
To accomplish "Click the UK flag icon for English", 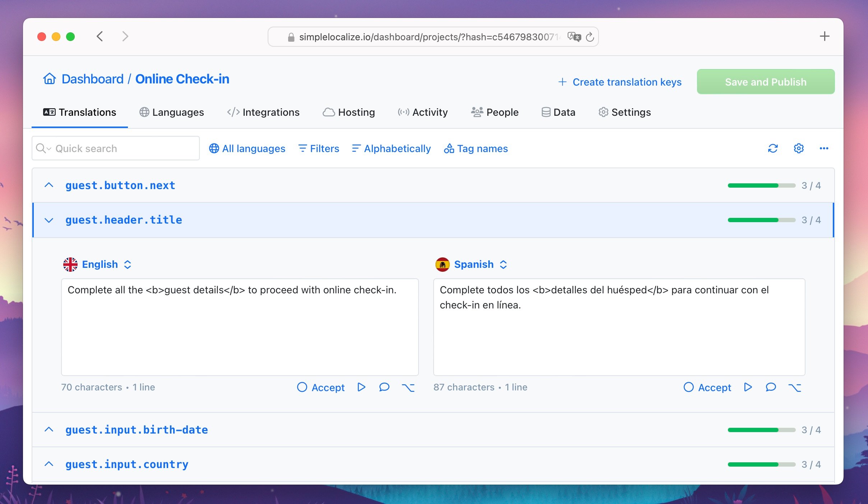I will click(70, 264).
